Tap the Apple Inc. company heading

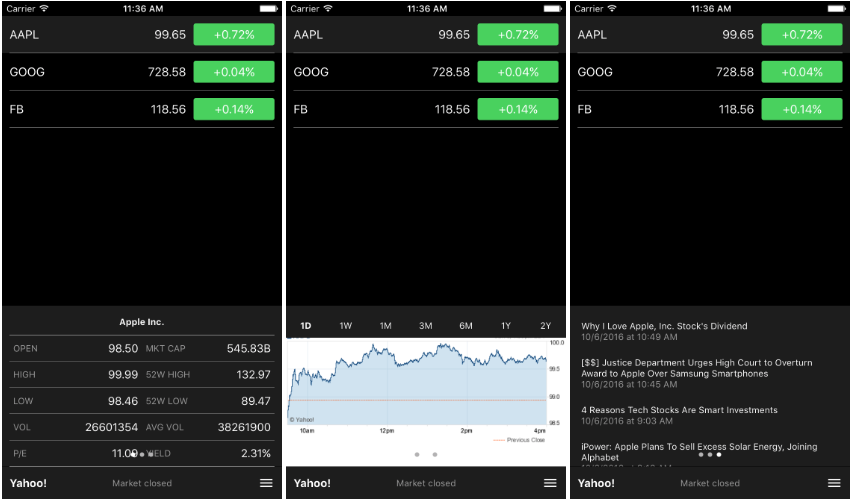click(141, 322)
